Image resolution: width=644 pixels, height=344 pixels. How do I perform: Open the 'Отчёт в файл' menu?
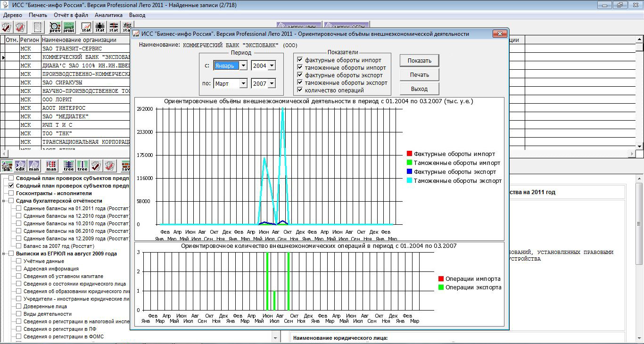click(x=71, y=15)
